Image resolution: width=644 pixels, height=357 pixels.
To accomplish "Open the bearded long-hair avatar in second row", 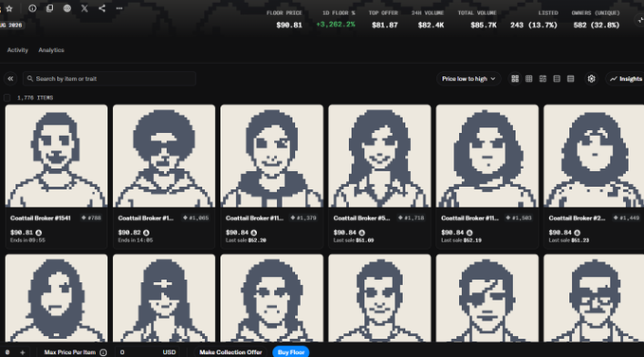I will [x=56, y=298].
